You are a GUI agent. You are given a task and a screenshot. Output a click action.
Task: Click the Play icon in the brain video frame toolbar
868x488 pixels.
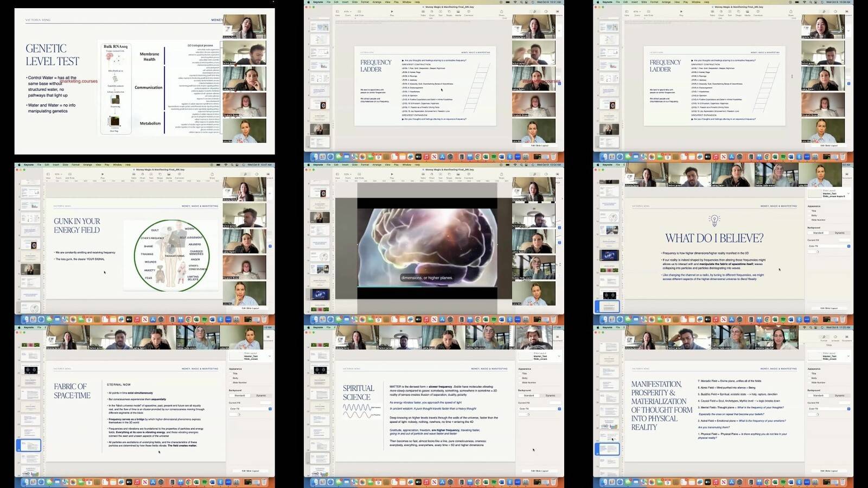(x=392, y=174)
